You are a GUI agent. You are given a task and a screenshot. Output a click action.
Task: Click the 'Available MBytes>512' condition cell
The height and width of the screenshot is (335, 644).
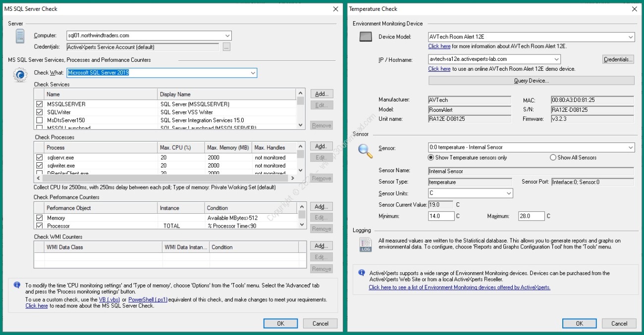233,218
